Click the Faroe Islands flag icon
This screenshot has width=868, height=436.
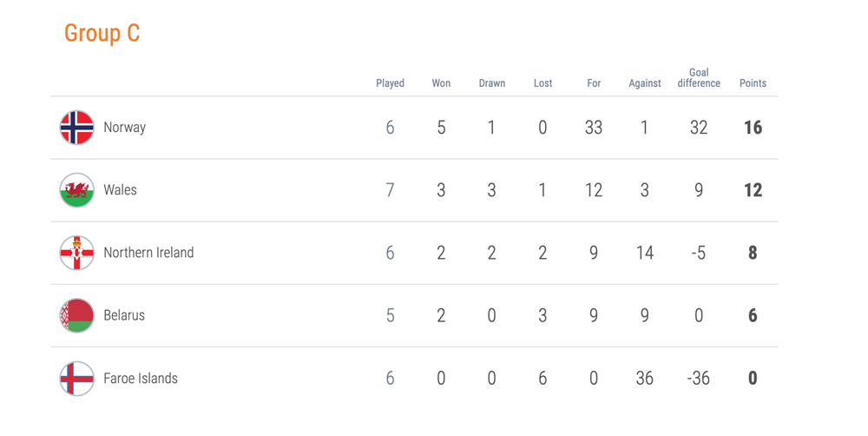[77, 379]
